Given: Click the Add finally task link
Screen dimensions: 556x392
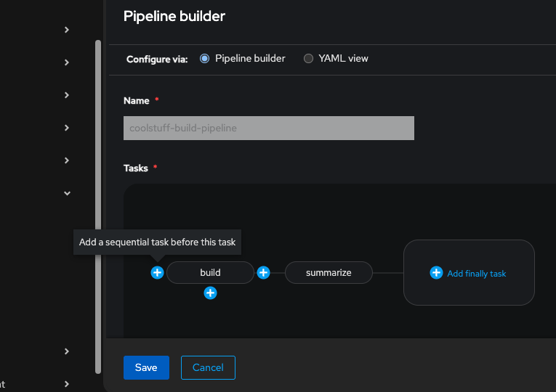Looking at the screenshot, I should click(x=476, y=274).
